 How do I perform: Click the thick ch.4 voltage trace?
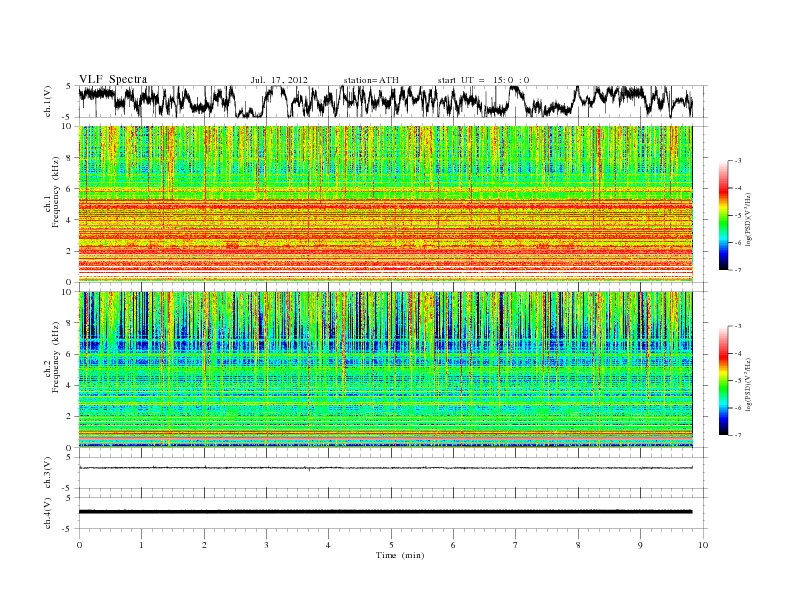pyautogui.click(x=385, y=512)
